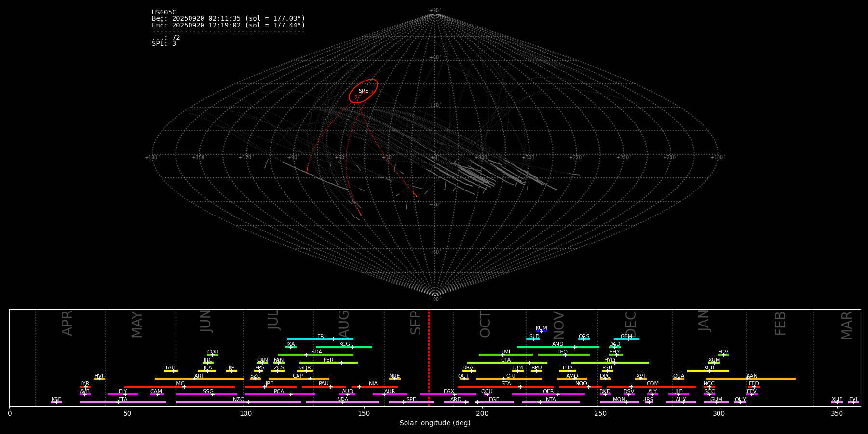Screen dimensions: 868x434
Task: Click the URS shower label
Action: pos(648,400)
